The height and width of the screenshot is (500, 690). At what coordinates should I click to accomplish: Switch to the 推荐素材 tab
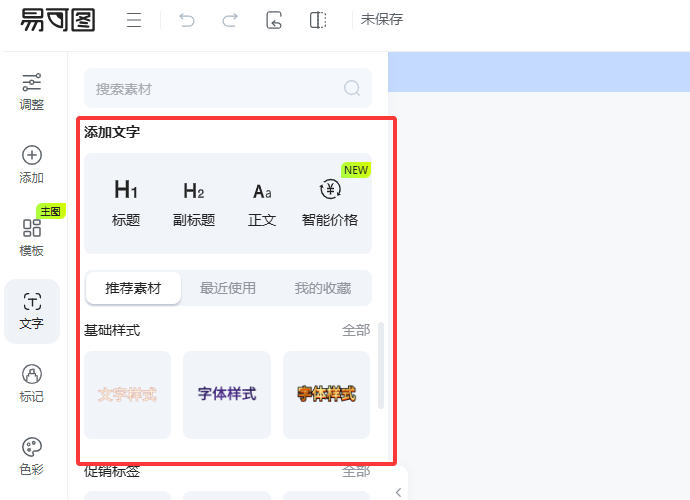coord(133,288)
